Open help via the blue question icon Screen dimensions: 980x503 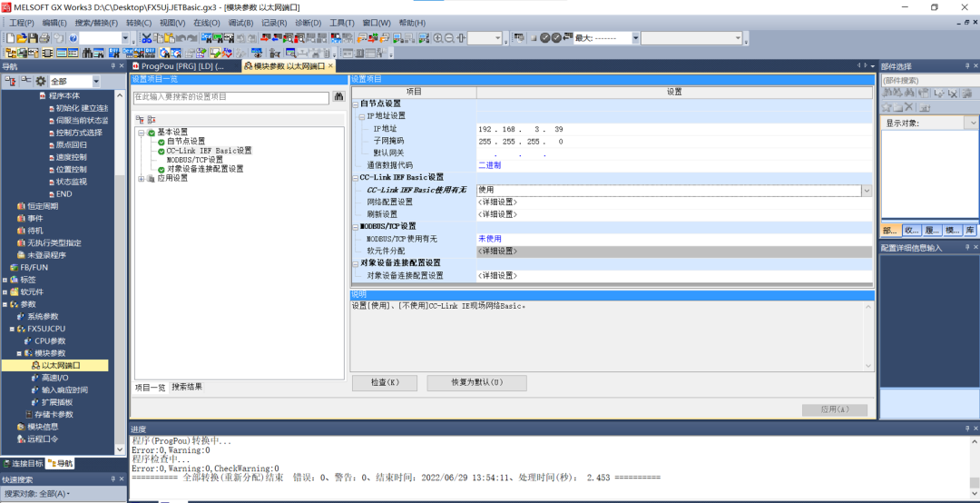pos(73,39)
